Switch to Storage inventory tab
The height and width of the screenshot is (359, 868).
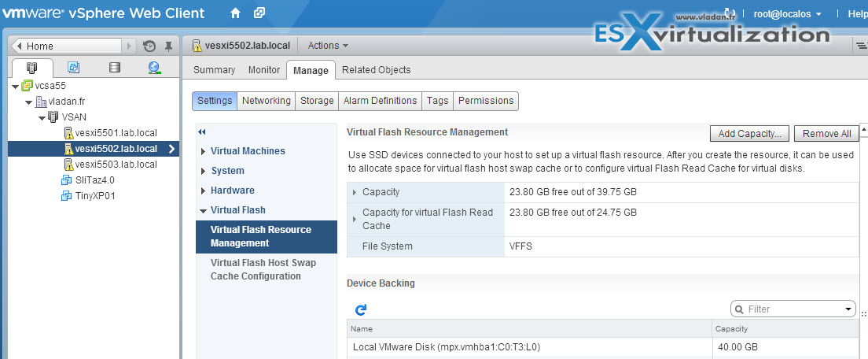point(114,68)
